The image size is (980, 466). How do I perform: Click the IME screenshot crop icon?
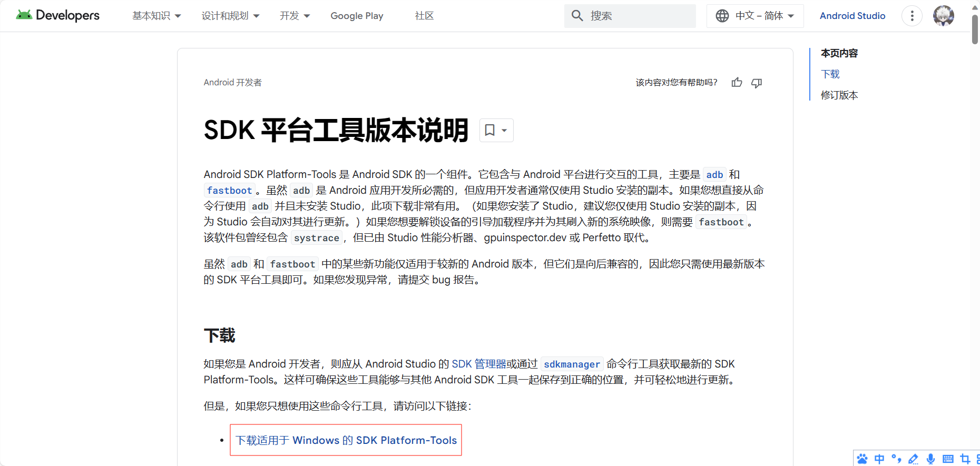965,459
